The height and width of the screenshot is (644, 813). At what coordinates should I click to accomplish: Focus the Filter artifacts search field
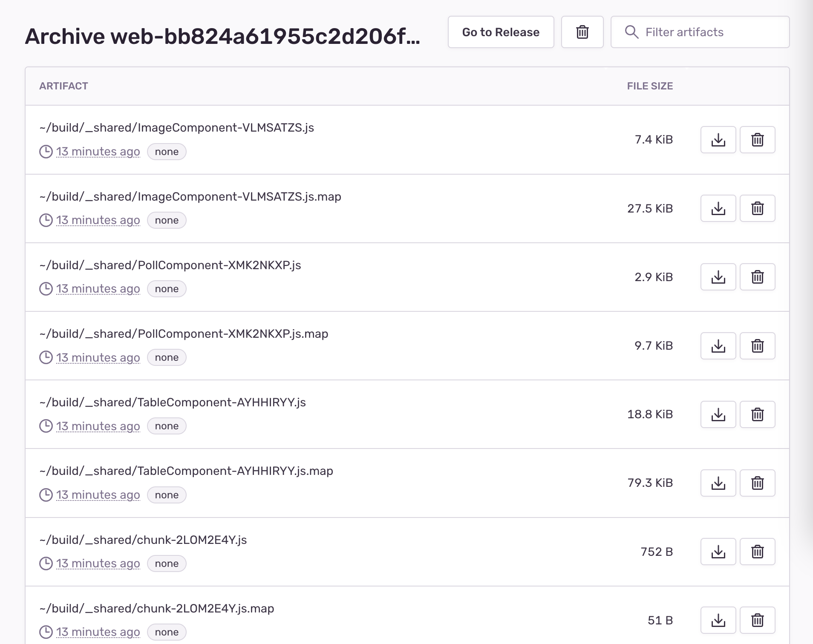coord(700,32)
